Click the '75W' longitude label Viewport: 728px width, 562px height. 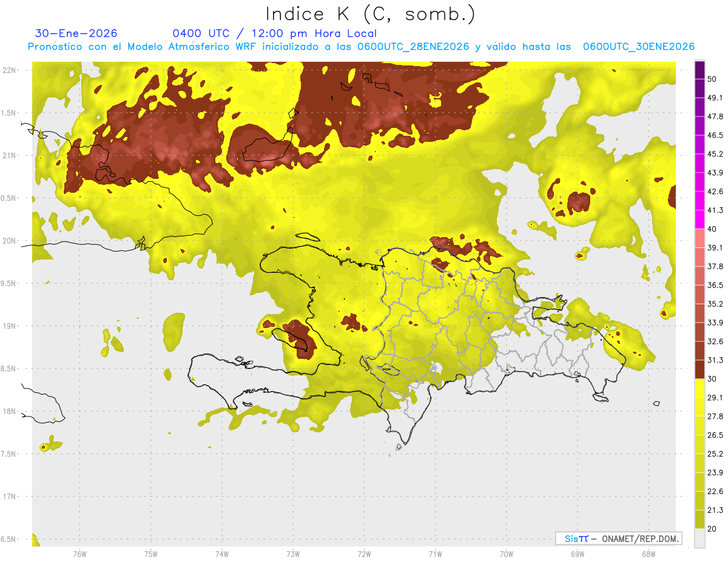click(150, 555)
